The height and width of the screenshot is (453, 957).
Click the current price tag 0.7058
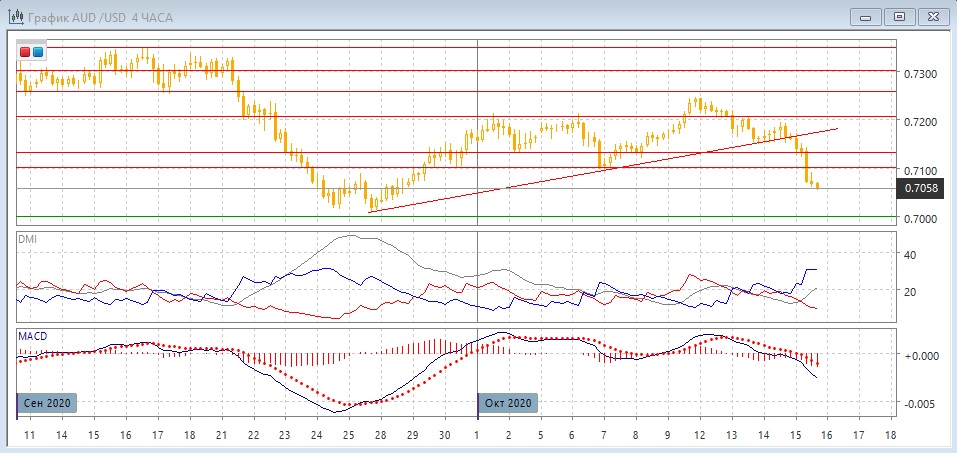point(920,187)
